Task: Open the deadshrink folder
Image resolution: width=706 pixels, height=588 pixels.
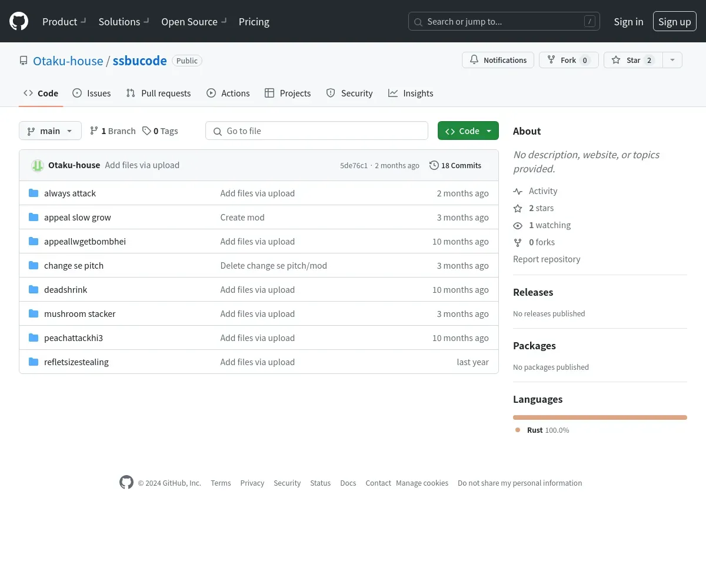Action: pos(65,289)
